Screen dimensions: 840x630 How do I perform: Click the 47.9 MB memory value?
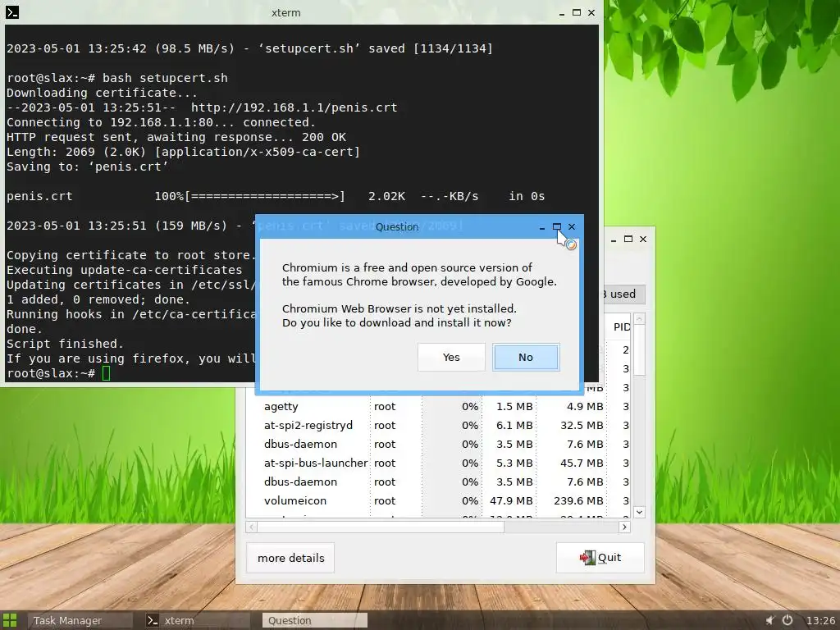point(511,500)
